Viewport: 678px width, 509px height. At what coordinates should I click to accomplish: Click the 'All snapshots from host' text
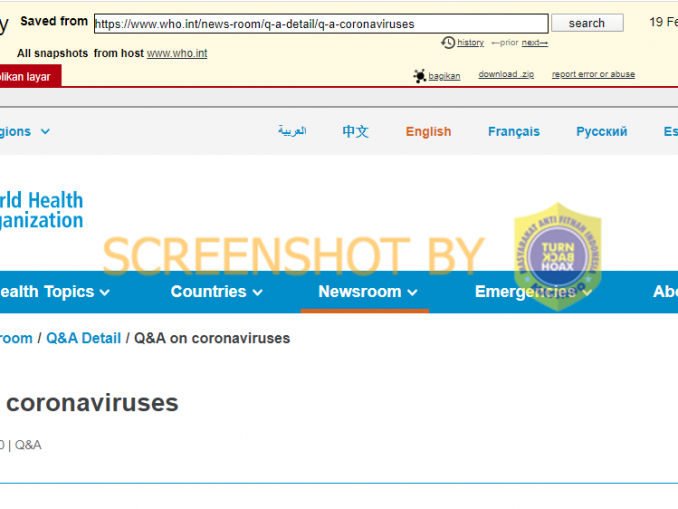(80, 53)
